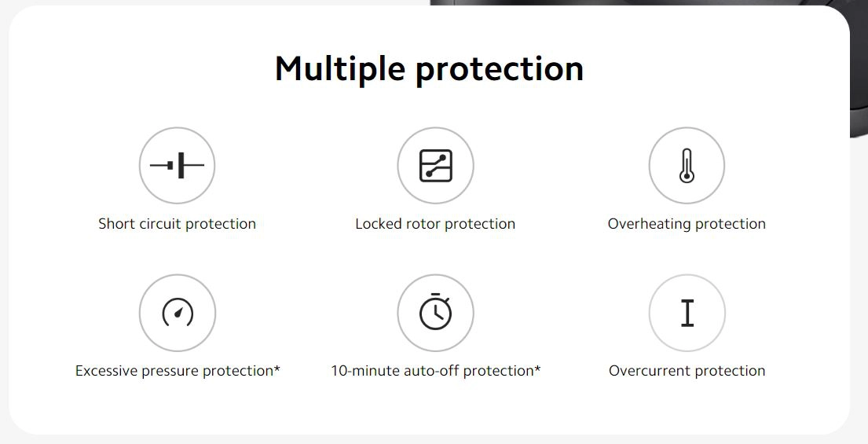Click the asterisk after Excessive pressure protection
Screen dimensions: 868x444
tap(277, 368)
